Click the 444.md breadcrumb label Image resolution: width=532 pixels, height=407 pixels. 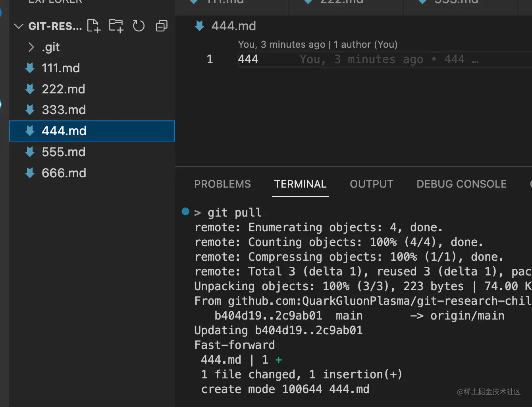coord(233,26)
